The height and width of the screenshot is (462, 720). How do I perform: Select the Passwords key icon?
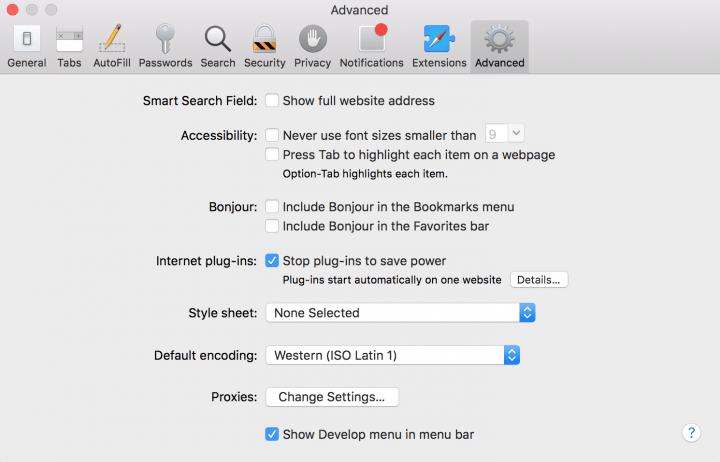(x=165, y=46)
